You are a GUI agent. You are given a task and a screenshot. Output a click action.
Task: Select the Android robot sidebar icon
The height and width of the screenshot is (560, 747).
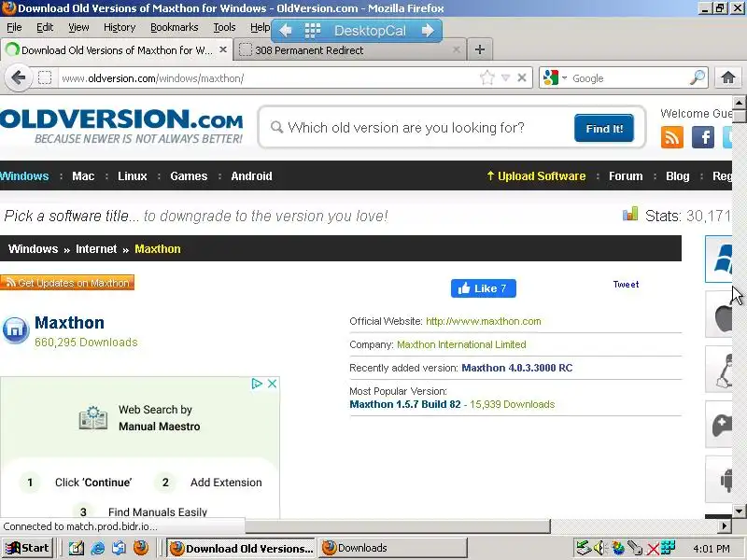point(719,479)
